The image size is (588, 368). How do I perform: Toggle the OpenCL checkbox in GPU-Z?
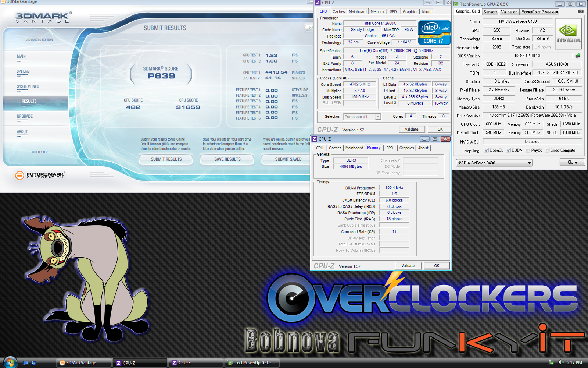(x=486, y=150)
